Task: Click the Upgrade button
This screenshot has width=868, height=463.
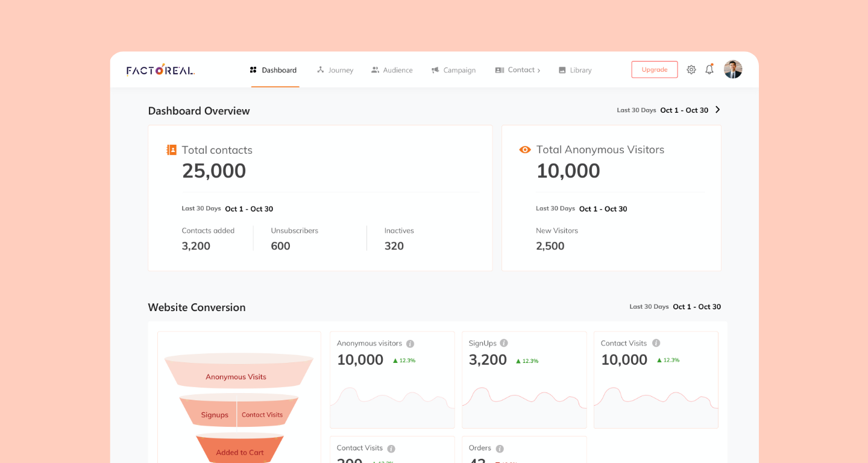Action: click(654, 69)
